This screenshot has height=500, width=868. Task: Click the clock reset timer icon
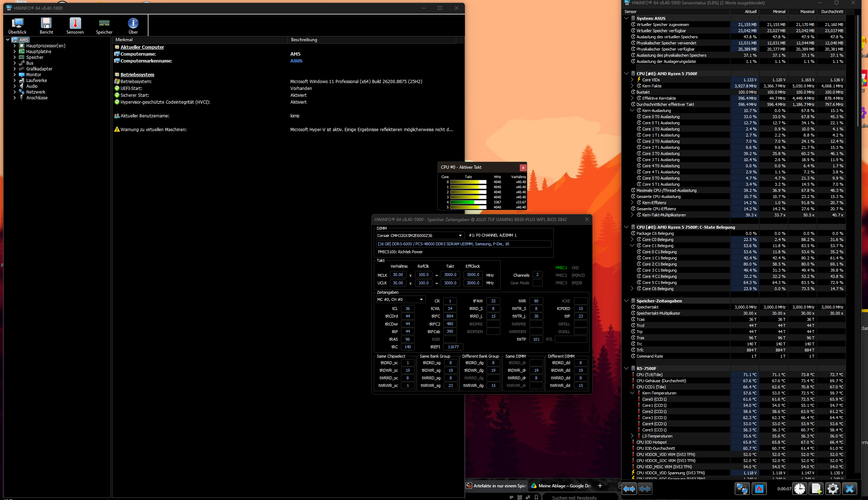799,489
